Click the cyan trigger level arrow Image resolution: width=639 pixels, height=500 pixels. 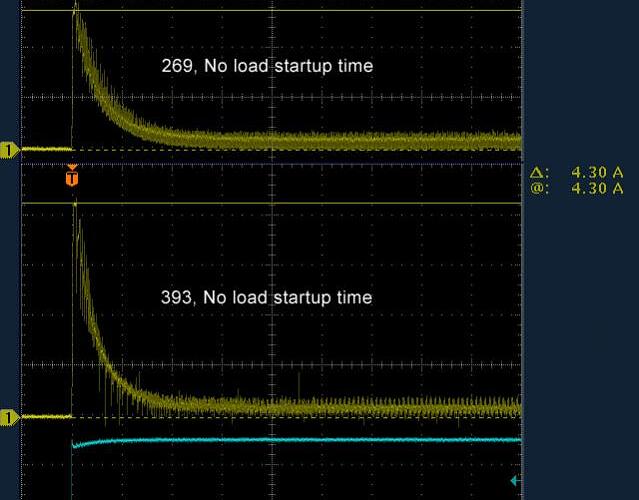tap(514, 481)
